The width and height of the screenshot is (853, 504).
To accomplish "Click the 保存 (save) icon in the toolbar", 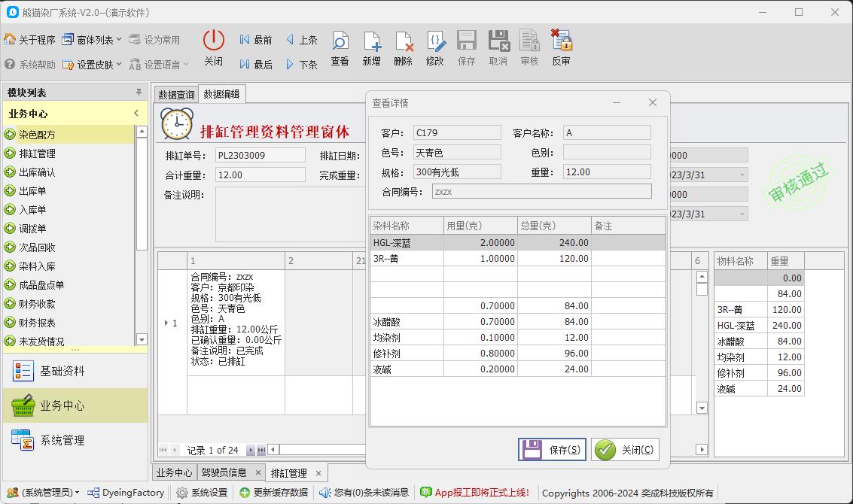I will coord(466,47).
